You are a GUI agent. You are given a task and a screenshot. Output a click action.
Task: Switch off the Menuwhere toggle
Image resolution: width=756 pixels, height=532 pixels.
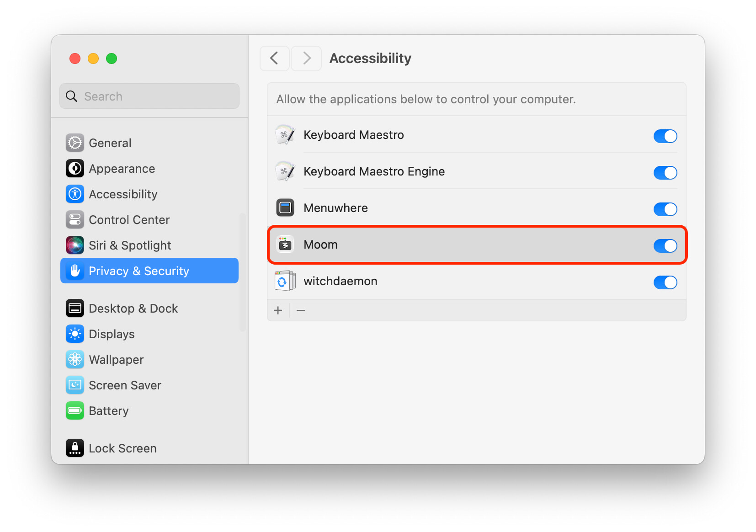point(665,209)
